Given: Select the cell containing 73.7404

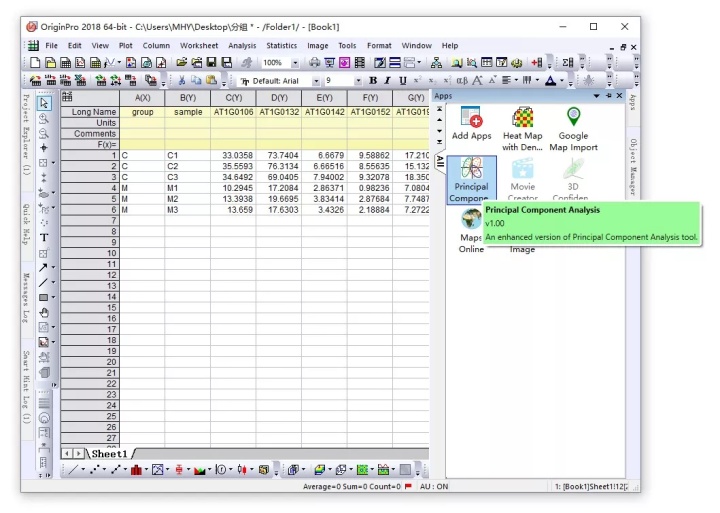Looking at the screenshot, I should (x=279, y=155).
